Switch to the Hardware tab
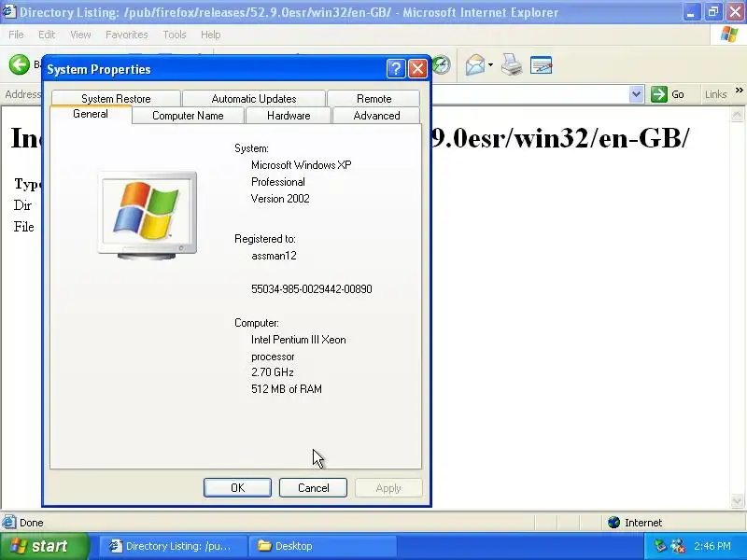This screenshot has height=560, width=747. tap(289, 116)
